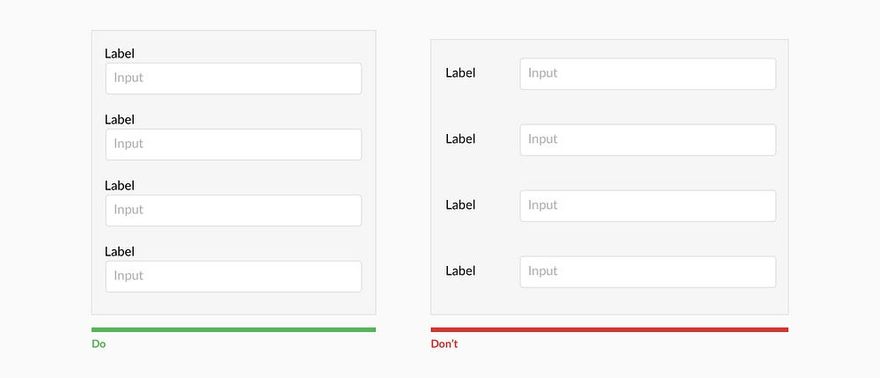Click the second Input field in the Don't form
The image size is (880, 378).
pos(648,140)
